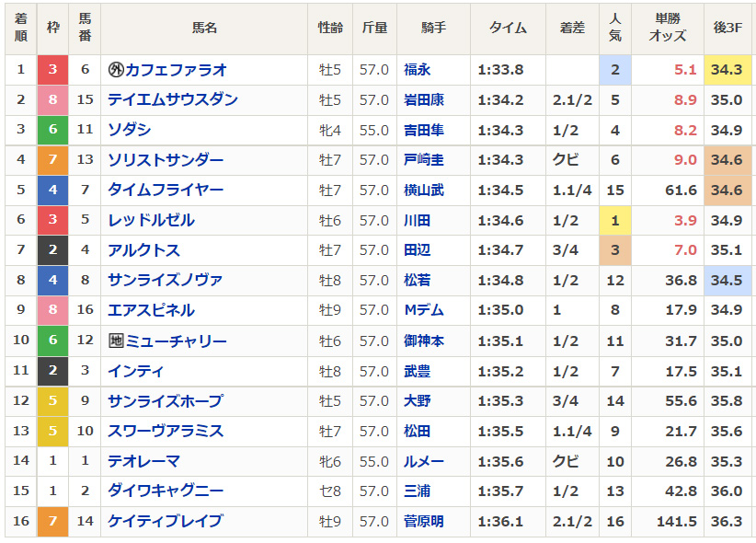Screen dimensions: 756x543
Task: Open jockey link 御神本
Action: (424, 341)
